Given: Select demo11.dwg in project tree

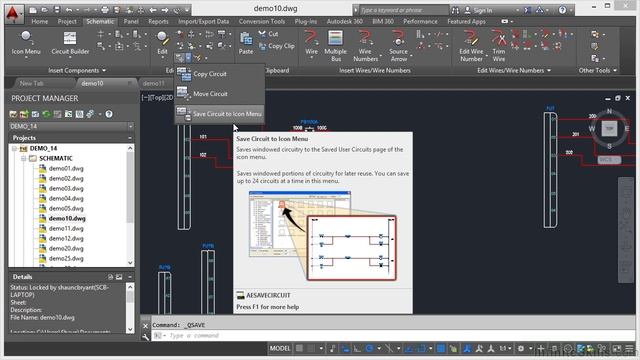Looking at the screenshot, I should pos(66,229).
